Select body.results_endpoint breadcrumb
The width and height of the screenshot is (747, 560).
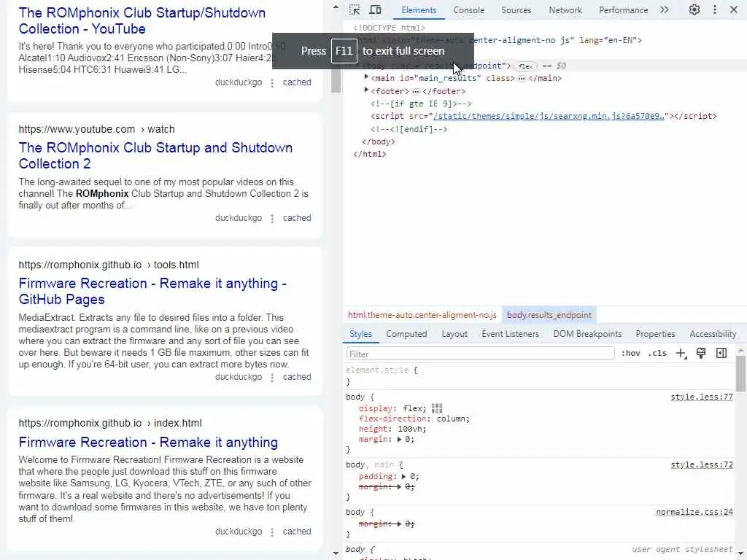(x=549, y=315)
